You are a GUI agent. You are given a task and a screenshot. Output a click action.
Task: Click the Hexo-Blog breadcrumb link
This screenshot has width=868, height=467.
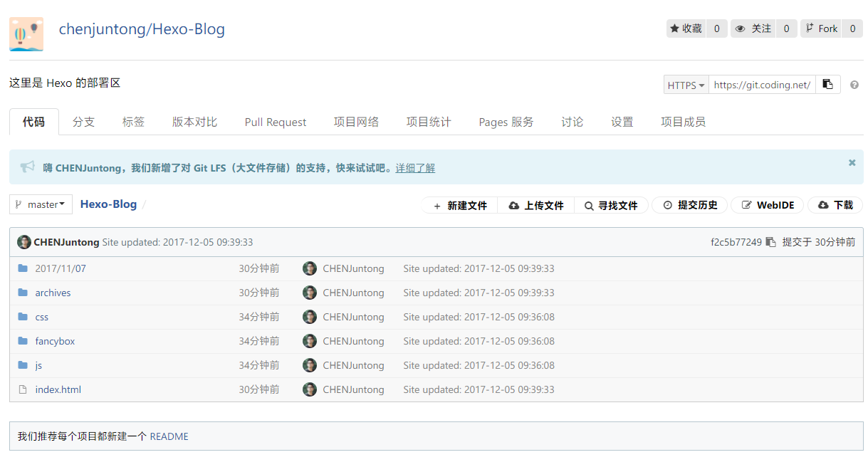pyautogui.click(x=108, y=204)
